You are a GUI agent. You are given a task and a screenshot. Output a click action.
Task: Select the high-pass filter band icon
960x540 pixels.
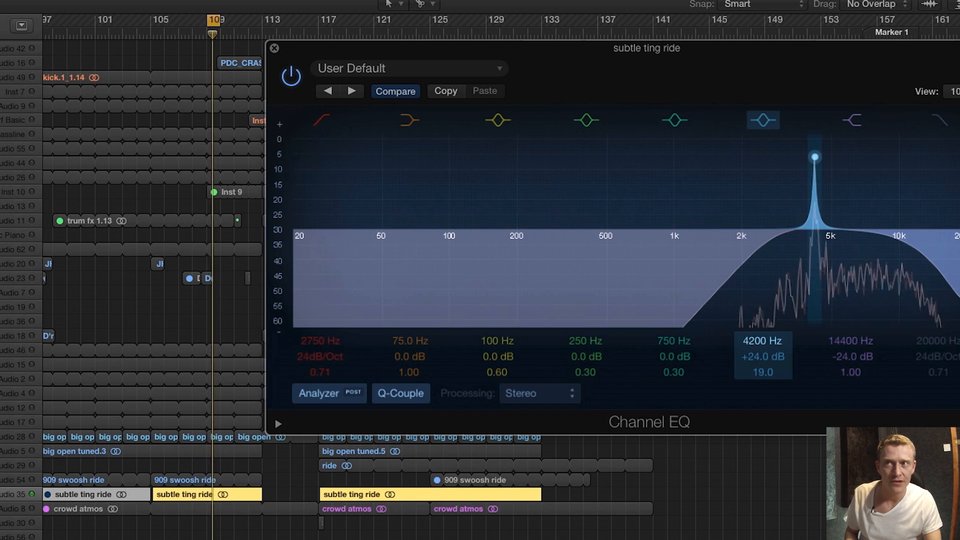[x=321, y=120]
